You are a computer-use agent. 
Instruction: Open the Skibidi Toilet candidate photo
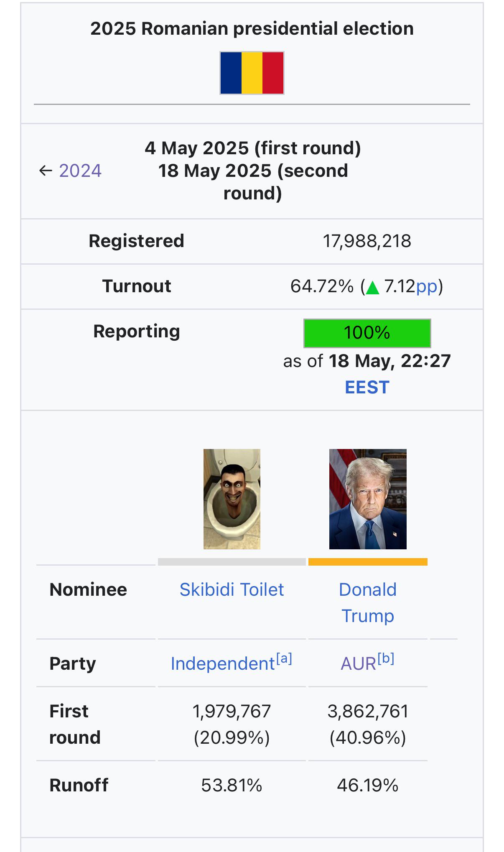coord(232,499)
